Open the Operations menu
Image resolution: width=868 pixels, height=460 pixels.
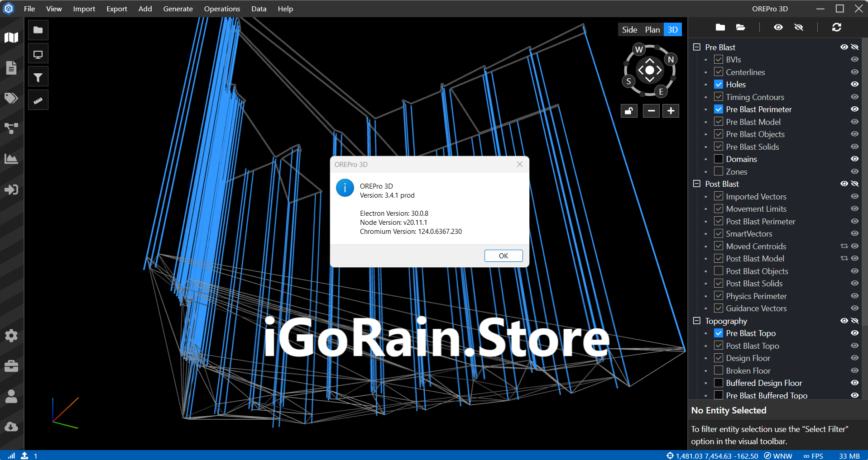[x=222, y=9]
